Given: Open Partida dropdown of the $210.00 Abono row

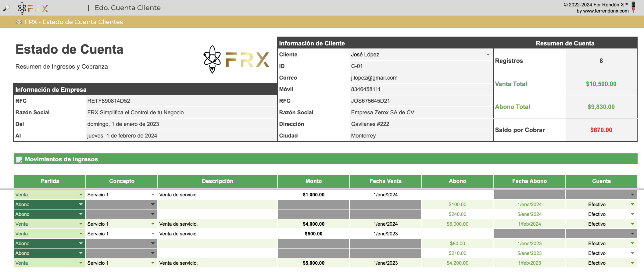Looking at the screenshot, I should (x=81, y=253).
